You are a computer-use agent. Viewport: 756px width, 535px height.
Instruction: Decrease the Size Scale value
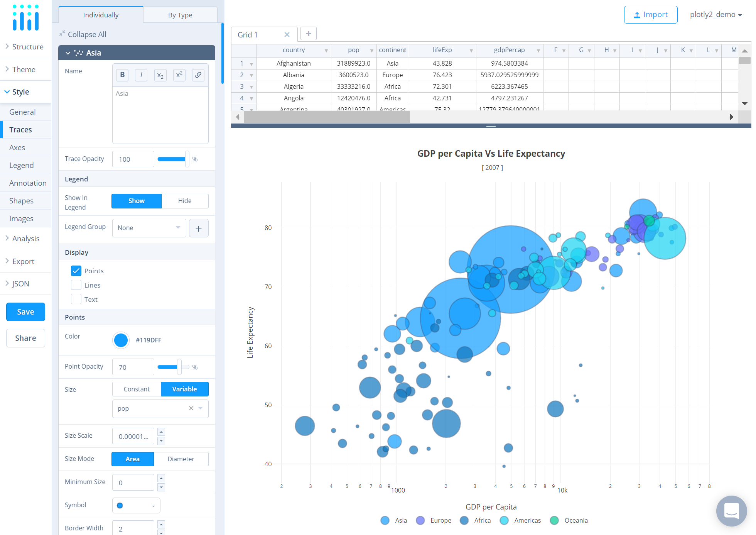161,440
